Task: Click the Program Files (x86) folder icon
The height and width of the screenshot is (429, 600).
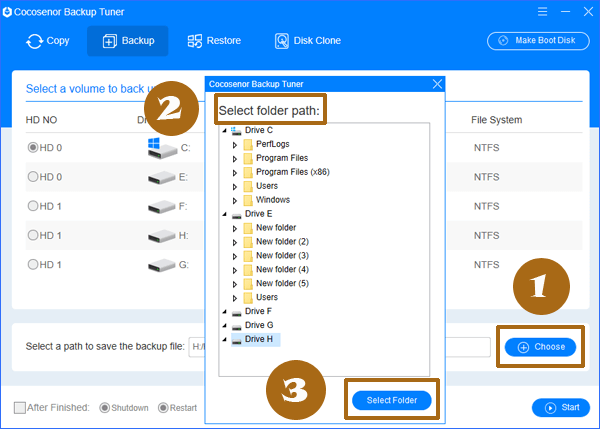Action: click(248, 173)
